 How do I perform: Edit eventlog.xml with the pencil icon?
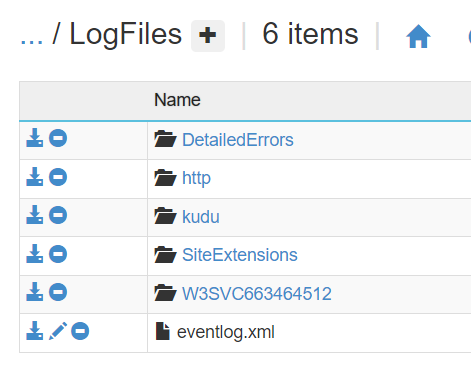point(58,331)
